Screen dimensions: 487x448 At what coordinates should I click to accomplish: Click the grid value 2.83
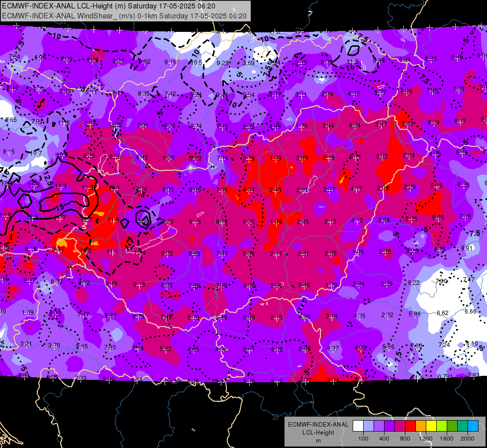coord(474,375)
